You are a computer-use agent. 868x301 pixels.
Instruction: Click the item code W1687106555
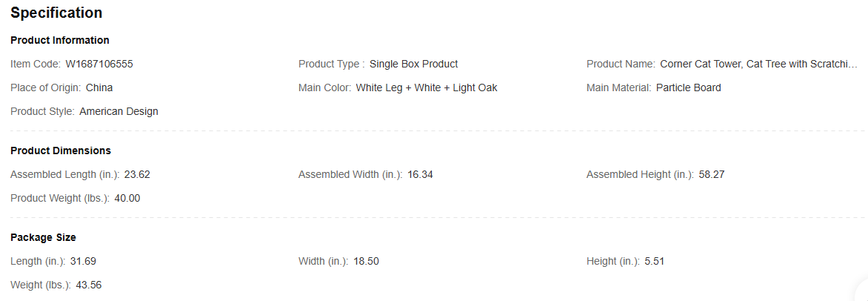click(99, 64)
